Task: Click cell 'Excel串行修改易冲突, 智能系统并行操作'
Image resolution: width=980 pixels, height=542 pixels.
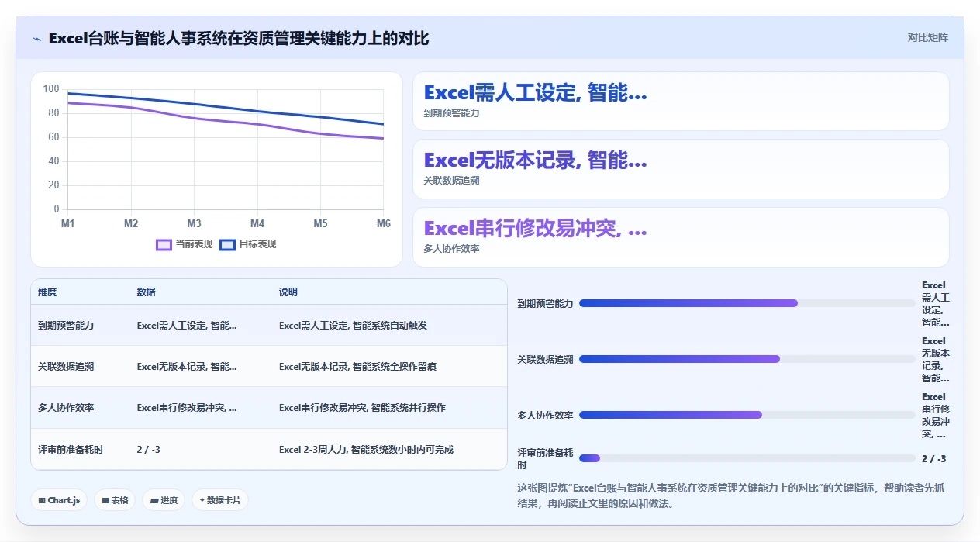Action: point(362,408)
